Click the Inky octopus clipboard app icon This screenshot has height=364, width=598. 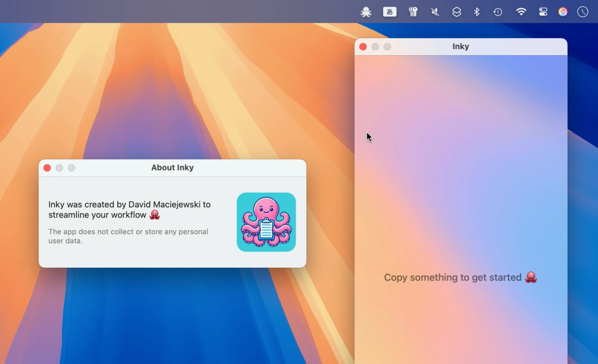click(266, 222)
